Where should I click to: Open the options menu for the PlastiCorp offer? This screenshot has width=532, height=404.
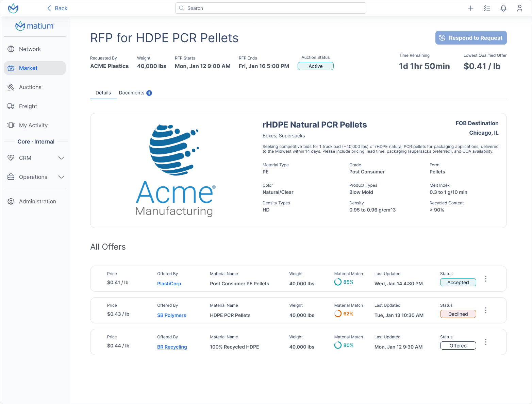(486, 279)
